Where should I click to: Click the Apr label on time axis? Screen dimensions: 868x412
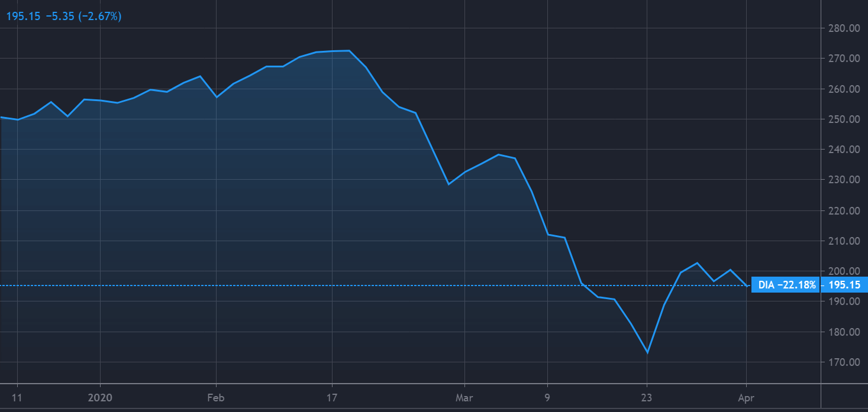(747, 398)
